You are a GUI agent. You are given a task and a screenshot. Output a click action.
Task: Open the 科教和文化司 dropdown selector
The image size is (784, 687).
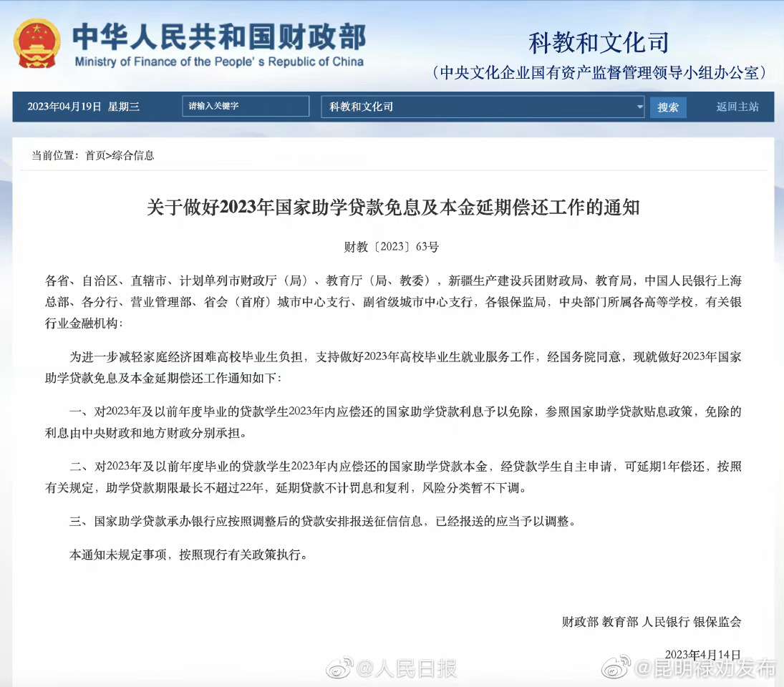(483, 107)
